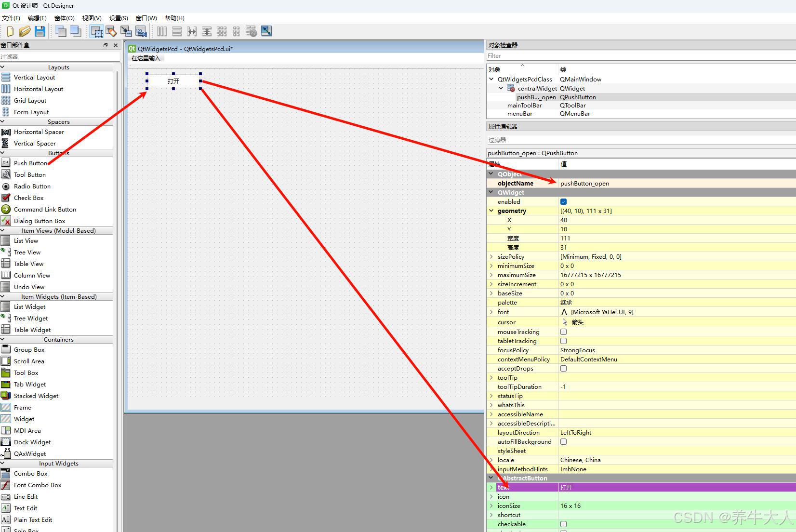Select pushB..._open row in object inspector

point(641,97)
